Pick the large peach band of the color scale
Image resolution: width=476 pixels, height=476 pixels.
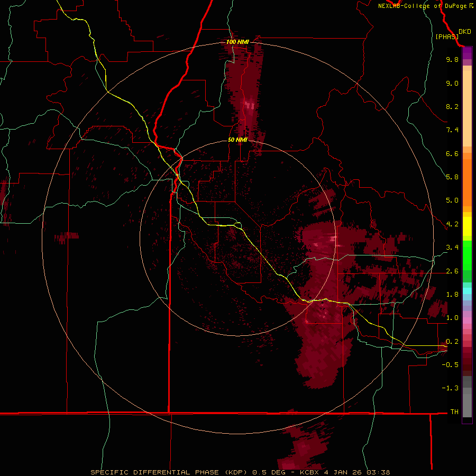467,109
